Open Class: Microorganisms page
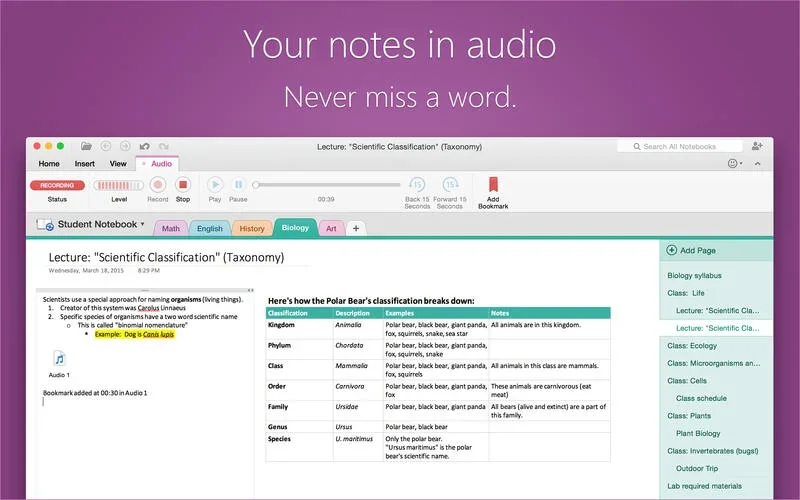The height and width of the screenshot is (500, 800). (x=716, y=363)
